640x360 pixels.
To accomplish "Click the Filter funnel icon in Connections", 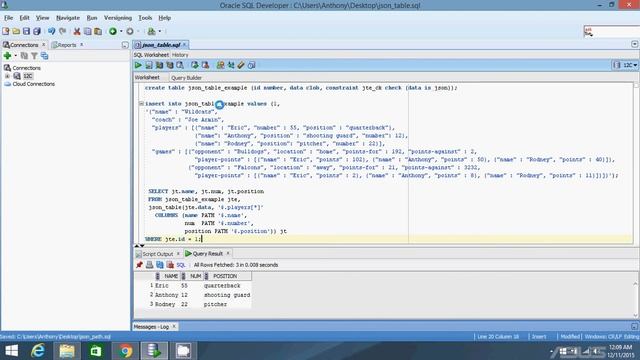I will tap(34, 56).
